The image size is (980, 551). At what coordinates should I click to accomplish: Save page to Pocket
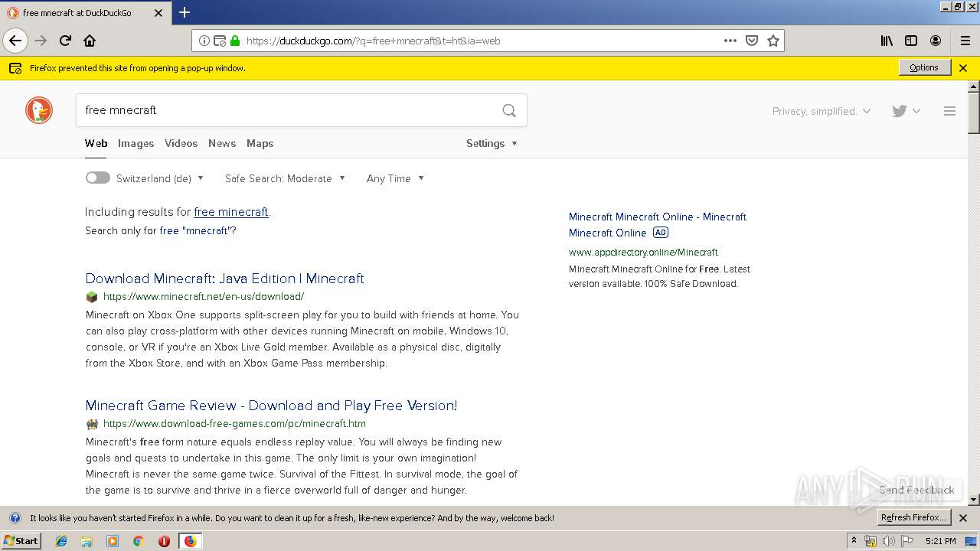click(x=752, y=41)
